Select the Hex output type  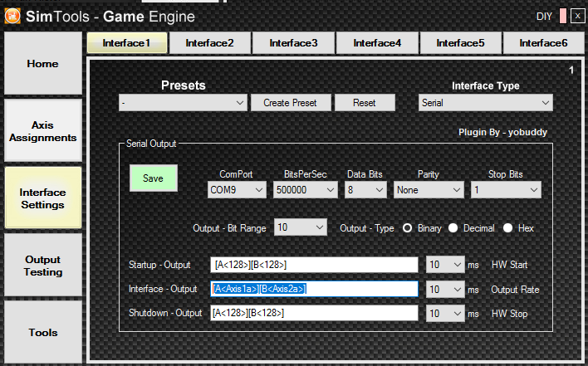click(x=507, y=228)
